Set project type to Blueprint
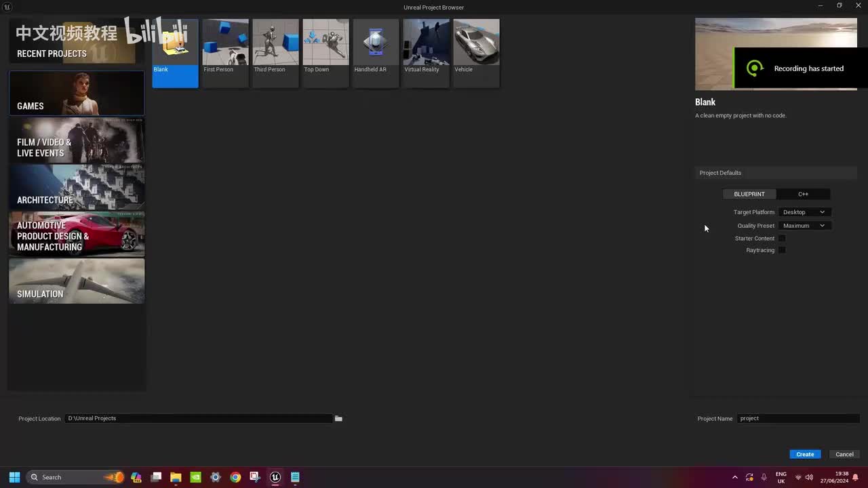The height and width of the screenshot is (488, 868). click(749, 194)
